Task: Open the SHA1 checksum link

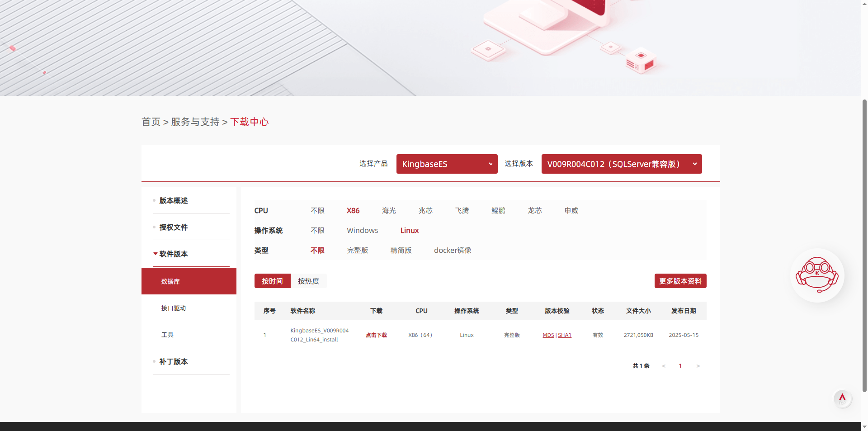Action: point(565,335)
